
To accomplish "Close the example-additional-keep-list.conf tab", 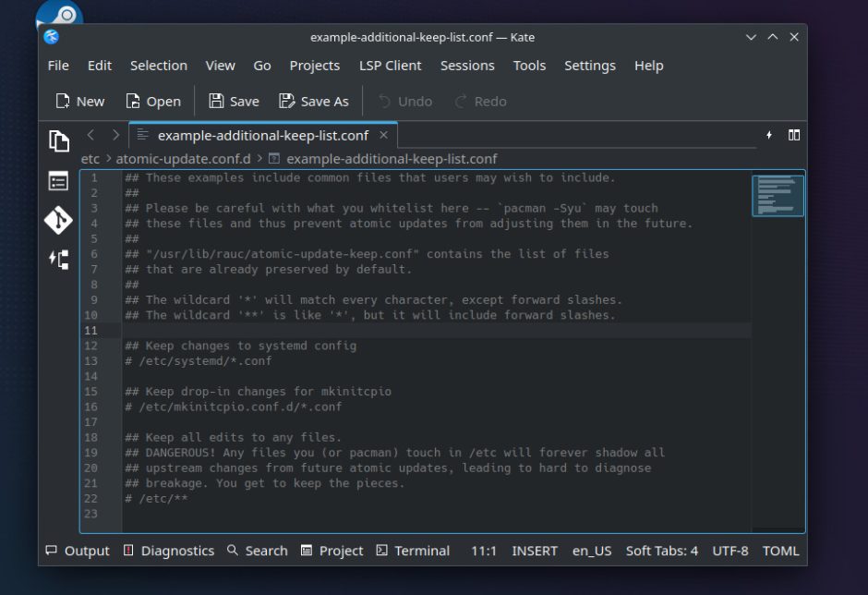I will [384, 136].
